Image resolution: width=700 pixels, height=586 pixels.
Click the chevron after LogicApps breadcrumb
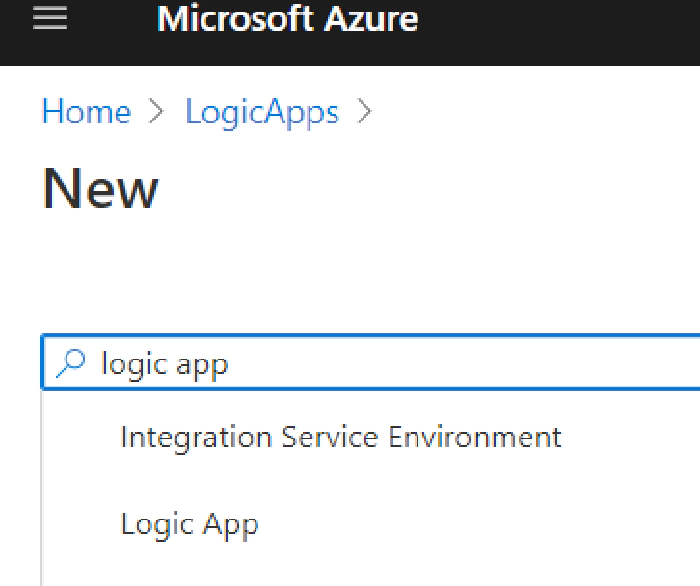(x=364, y=111)
